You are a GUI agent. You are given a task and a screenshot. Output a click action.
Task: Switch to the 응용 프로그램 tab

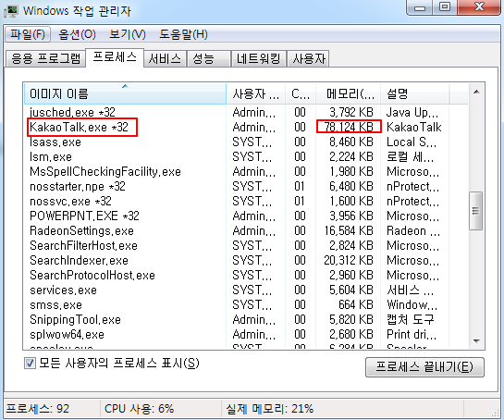[45, 58]
